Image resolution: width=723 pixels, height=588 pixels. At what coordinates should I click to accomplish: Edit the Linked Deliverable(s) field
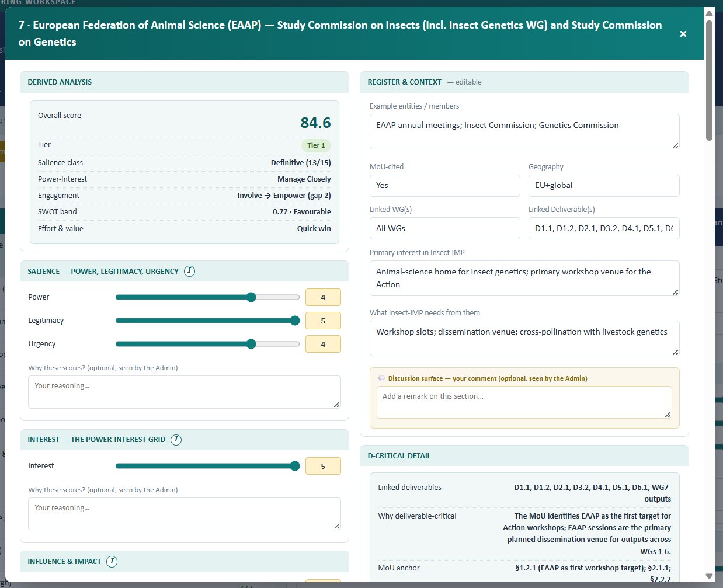(x=604, y=228)
